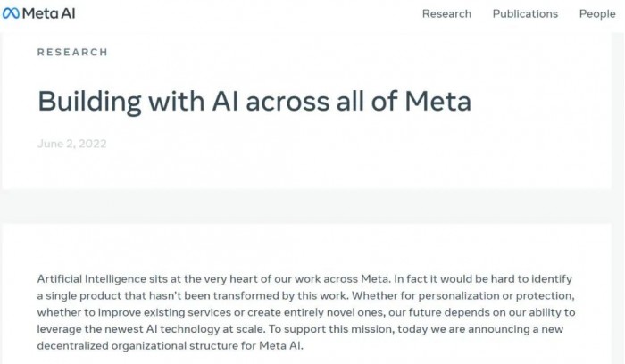The image size is (625, 364).
Task: Click the "Building with AI across all of Meta" headline
Action: click(254, 100)
